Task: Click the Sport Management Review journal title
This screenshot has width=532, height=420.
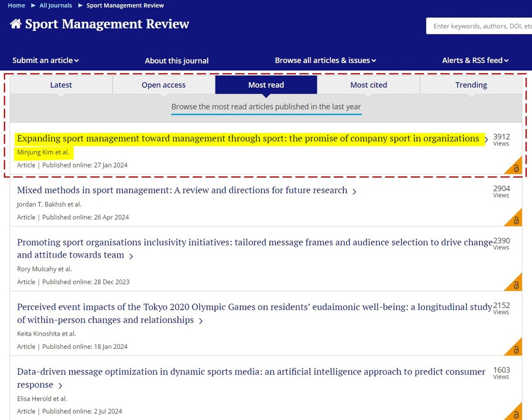Action: coord(107,24)
